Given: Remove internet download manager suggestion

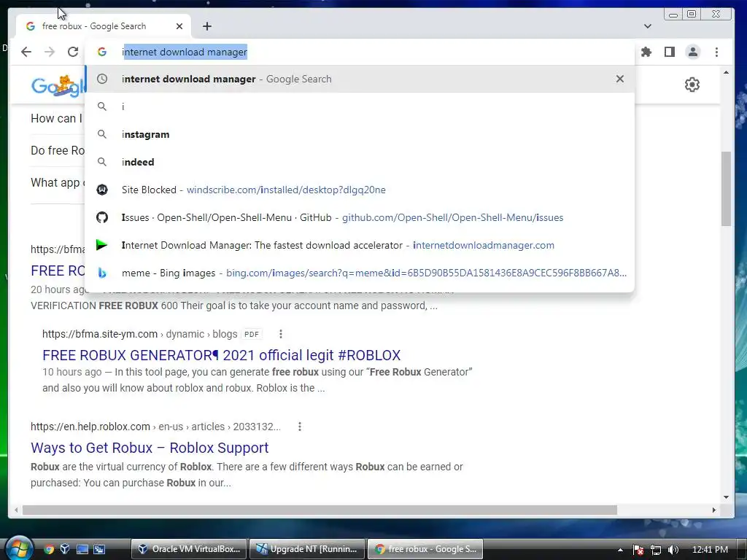Looking at the screenshot, I should tap(620, 79).
